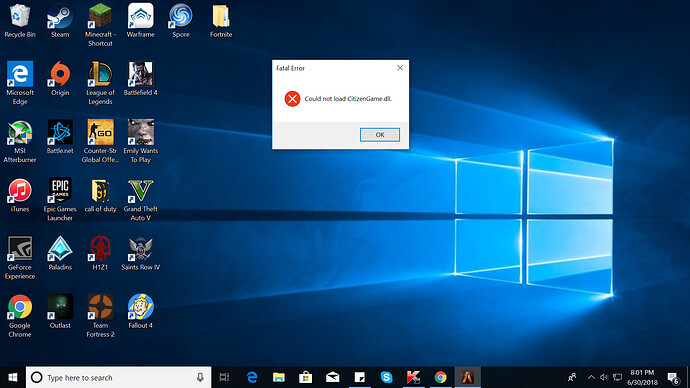690x388 pixels.
Task: Select the Fallout 4 desktop icon
Action: (x=140, y=311)
